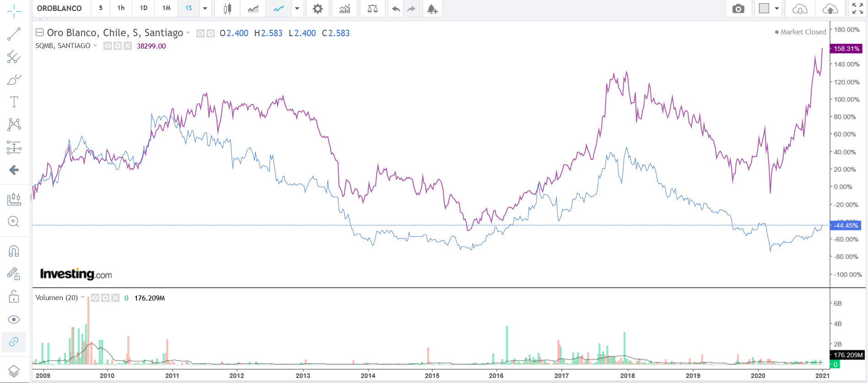Image resolution: width=868 pixels, height=383 pixels.
Task: Hide the SQMB comparison series
Action: tap(108, 46)
